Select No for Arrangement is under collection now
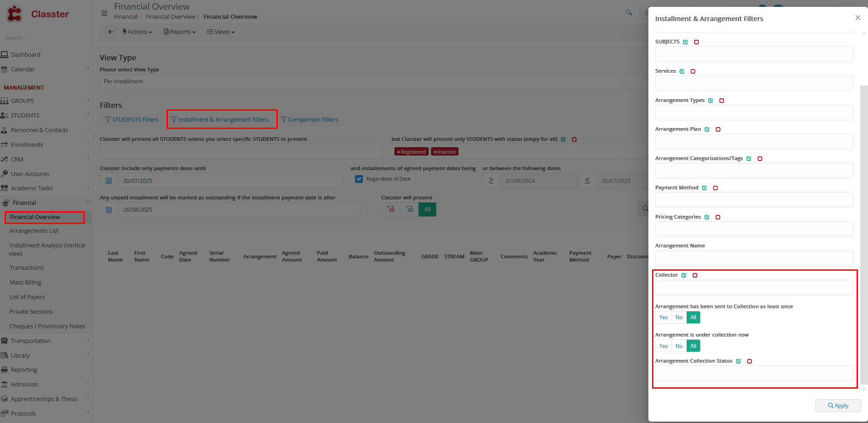Viewport: 868px width, 423px height. coord(679,346)
